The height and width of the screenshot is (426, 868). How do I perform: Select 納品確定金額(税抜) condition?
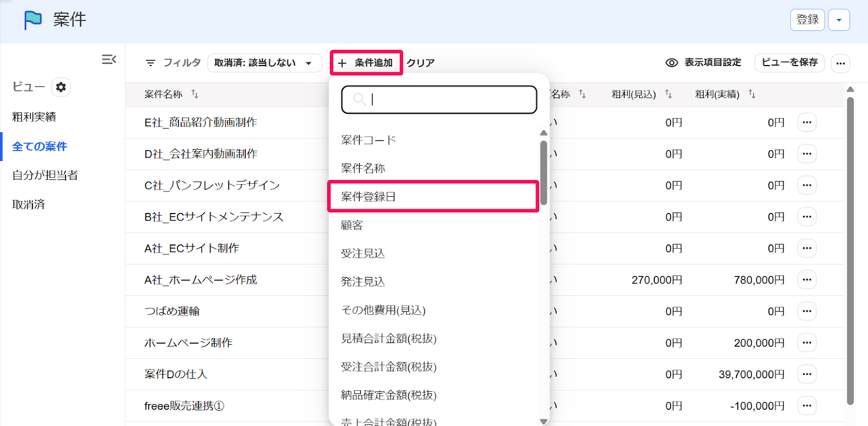pyautogui.click(x=388, y=395)
